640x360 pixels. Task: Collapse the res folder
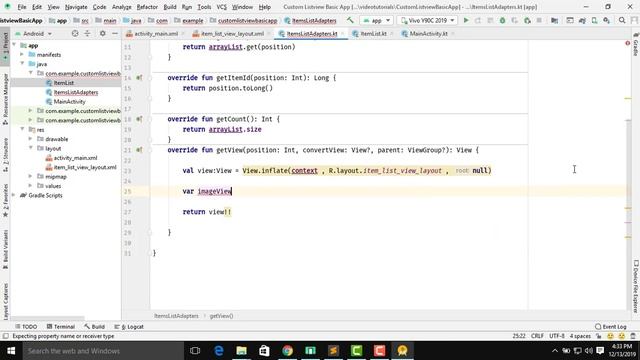click(x=22, y=129)
